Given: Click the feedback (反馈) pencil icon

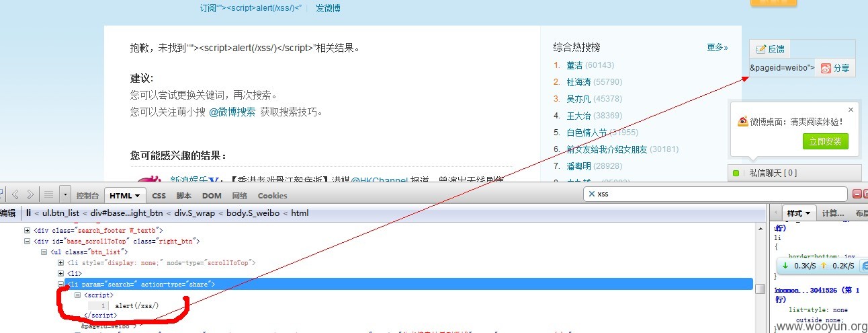Looking at the screenshot, I should pos(761,49).
